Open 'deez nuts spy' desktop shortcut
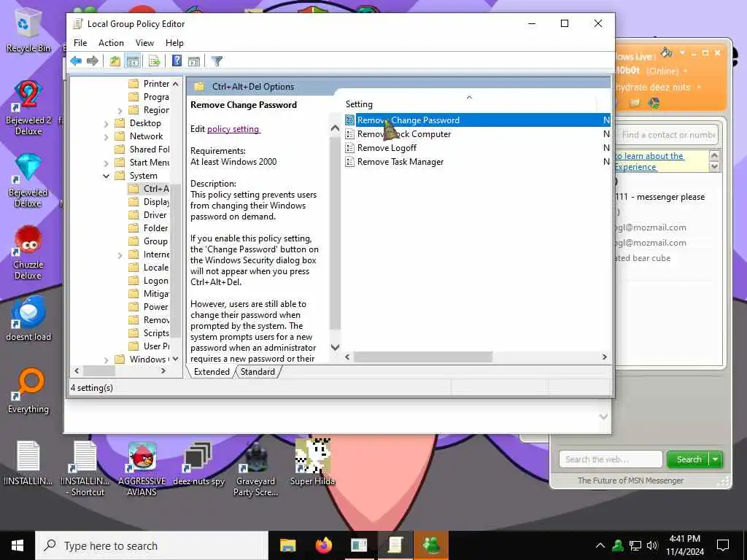 (x=198, y=463)
